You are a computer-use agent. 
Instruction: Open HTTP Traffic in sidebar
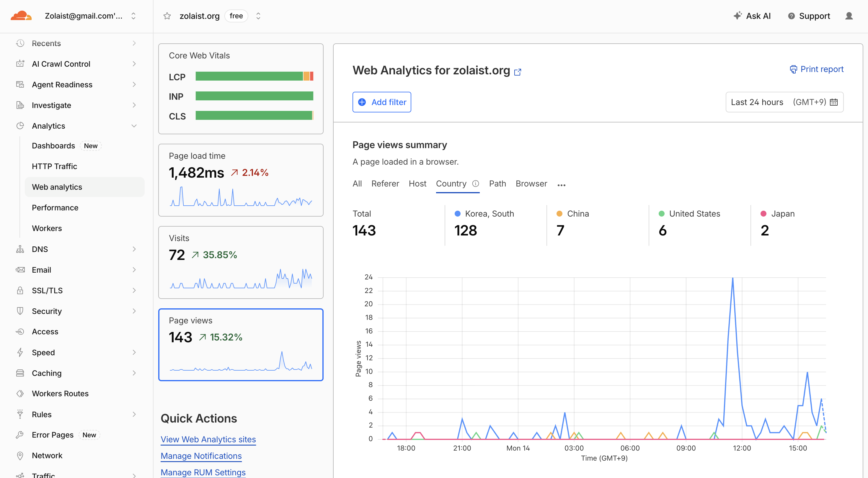point(54,166)
